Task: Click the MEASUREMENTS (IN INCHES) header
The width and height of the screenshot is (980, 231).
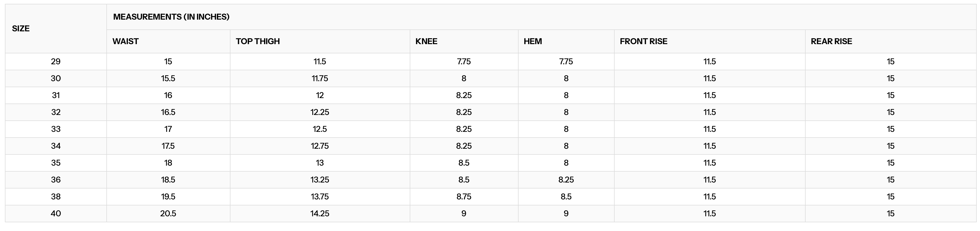Action: [171, 17]
